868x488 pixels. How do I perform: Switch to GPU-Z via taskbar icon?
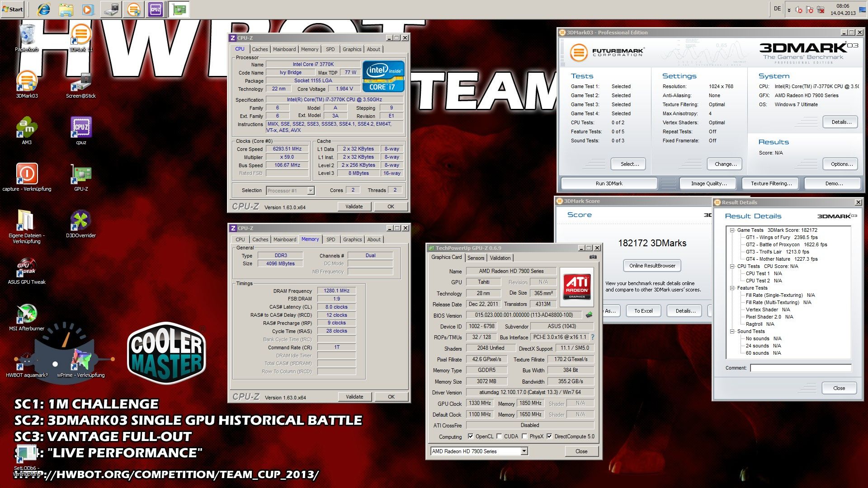point(179,9)
